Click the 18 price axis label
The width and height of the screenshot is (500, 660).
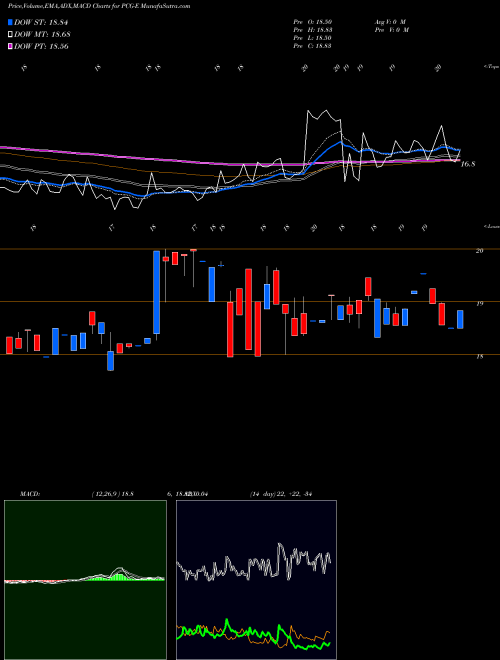coord(479,357)
